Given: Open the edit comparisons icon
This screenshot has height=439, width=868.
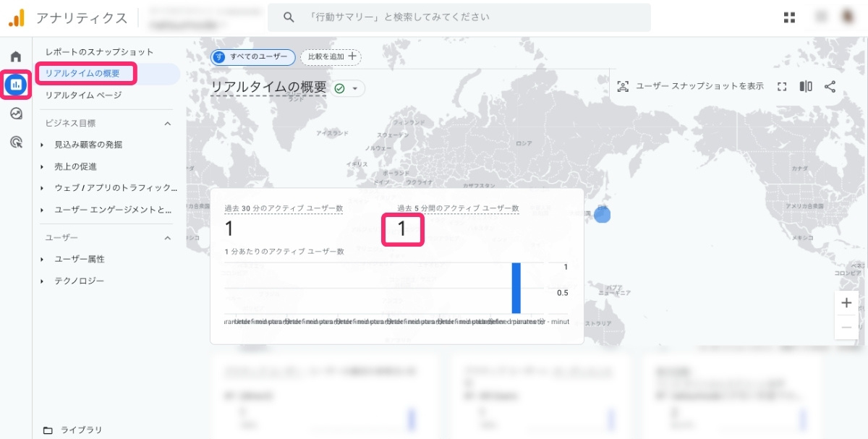Looking at the screenshot, I should (x=804, y=86).
